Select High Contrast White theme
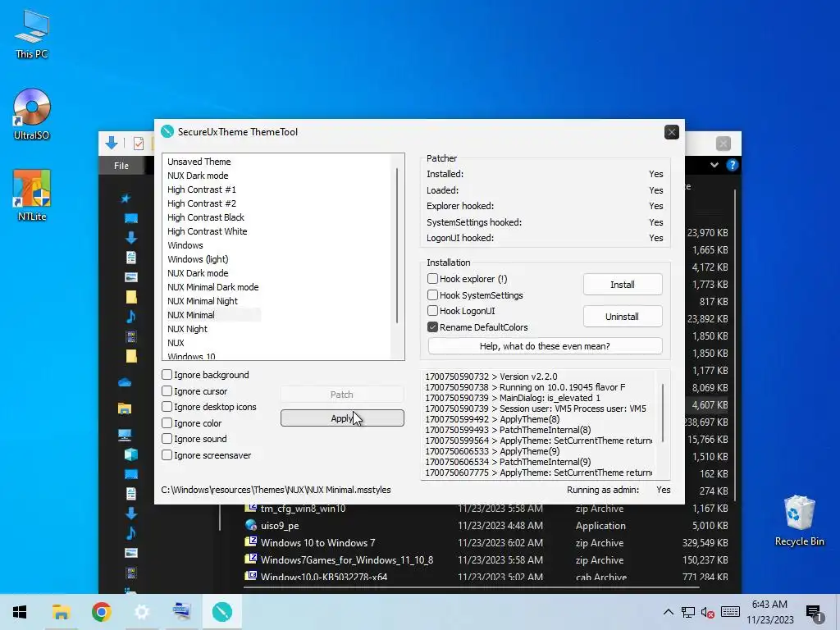 point(208,231)
